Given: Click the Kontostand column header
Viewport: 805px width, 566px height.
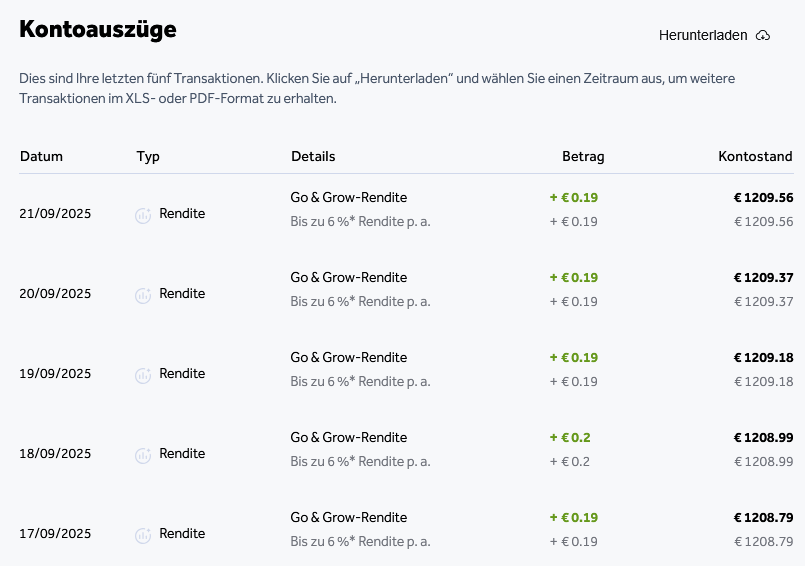Looking at the screenshot, I should (x=755, y=156).
